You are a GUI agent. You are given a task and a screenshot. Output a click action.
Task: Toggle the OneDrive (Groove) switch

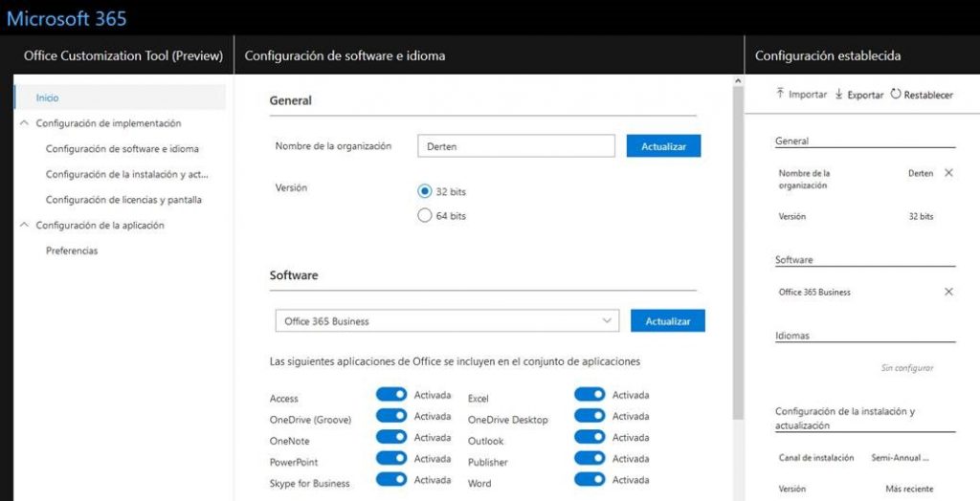pos(391,416)
